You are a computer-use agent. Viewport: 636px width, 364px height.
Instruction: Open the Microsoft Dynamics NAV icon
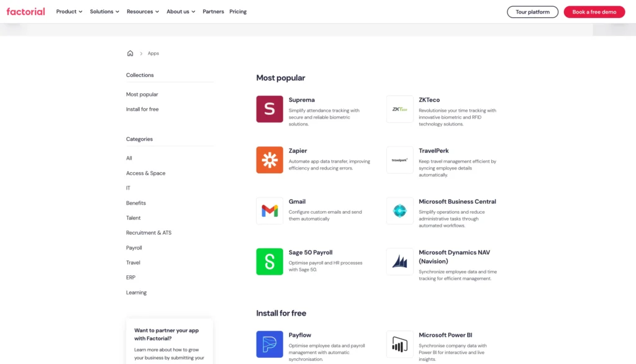[x=399, y=262]
